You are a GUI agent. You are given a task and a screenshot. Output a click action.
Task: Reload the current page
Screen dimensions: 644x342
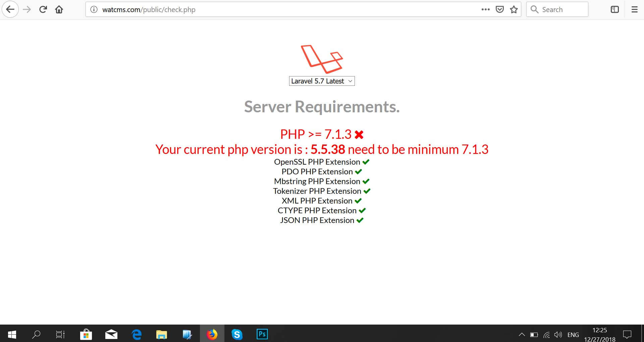point(43,9)
